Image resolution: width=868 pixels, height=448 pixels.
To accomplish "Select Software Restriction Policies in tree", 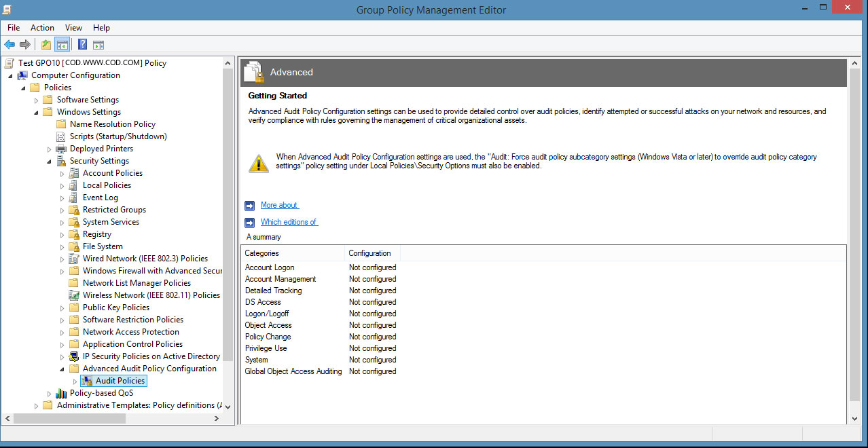I will [133, 320].
